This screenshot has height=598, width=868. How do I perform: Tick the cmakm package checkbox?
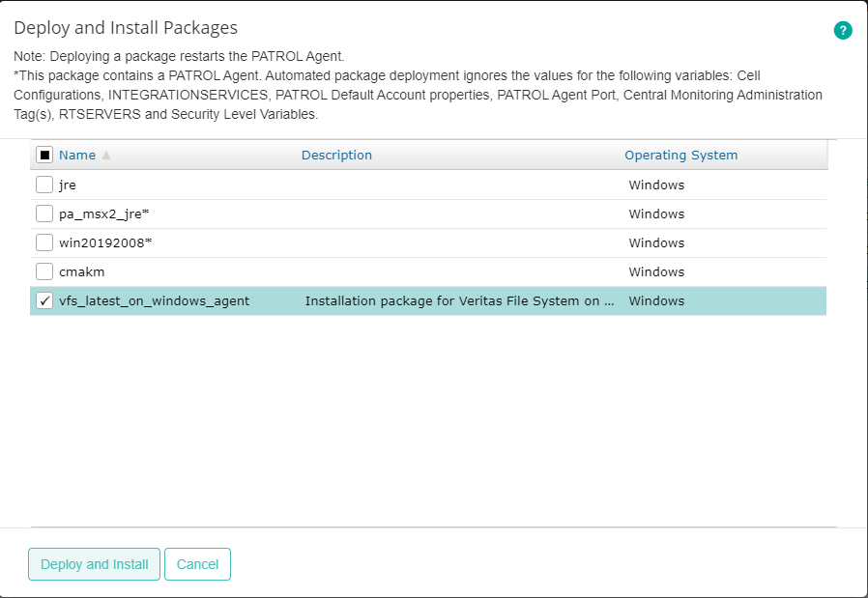point(43,271)
